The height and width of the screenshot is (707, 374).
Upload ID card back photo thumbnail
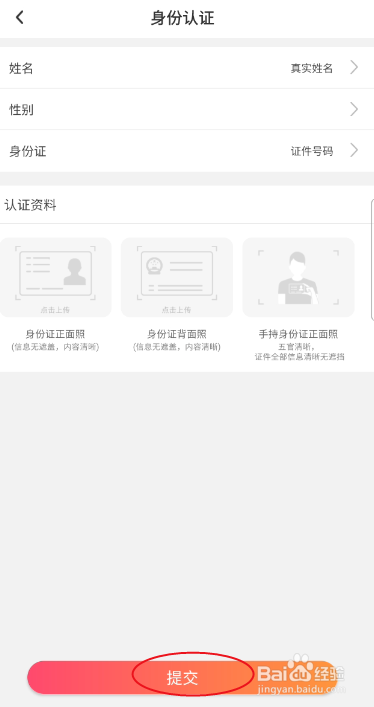pos(177,277)
